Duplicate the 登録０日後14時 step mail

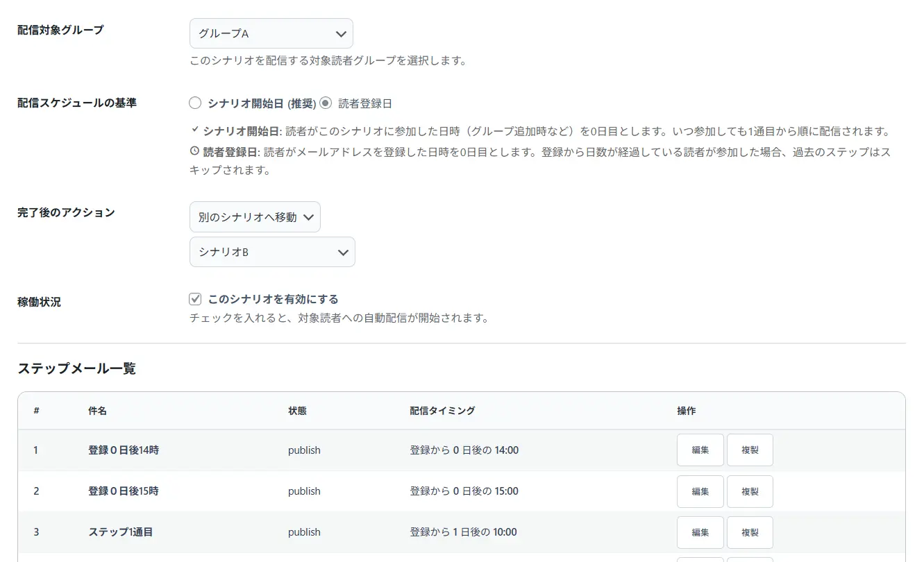[x=750, y=450]
